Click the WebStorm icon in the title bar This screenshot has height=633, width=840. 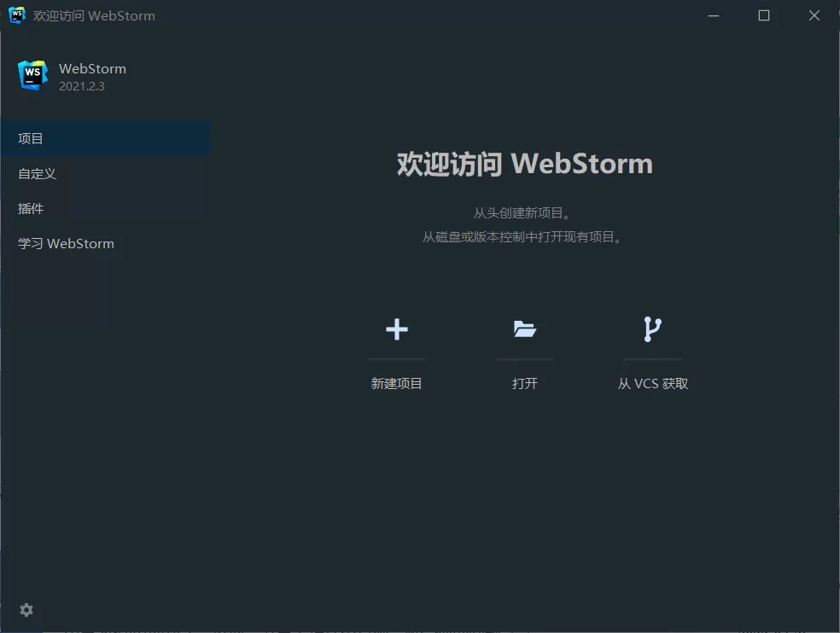click(16, 15)
